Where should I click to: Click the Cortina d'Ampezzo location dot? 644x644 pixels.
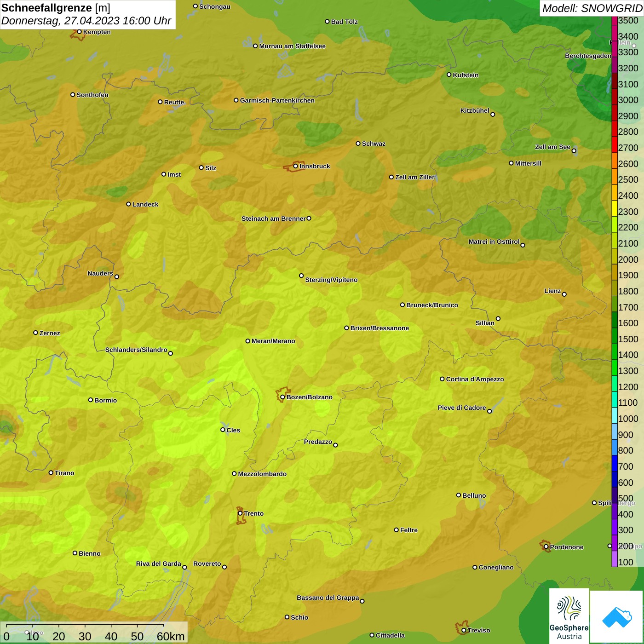(442, 379)
